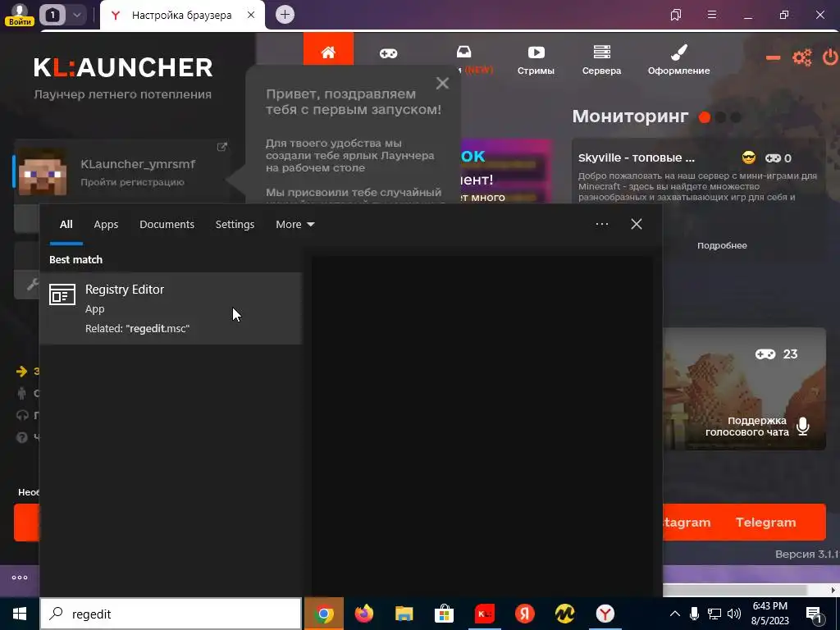Launch Firefox from the taskbar

(364, 614)
